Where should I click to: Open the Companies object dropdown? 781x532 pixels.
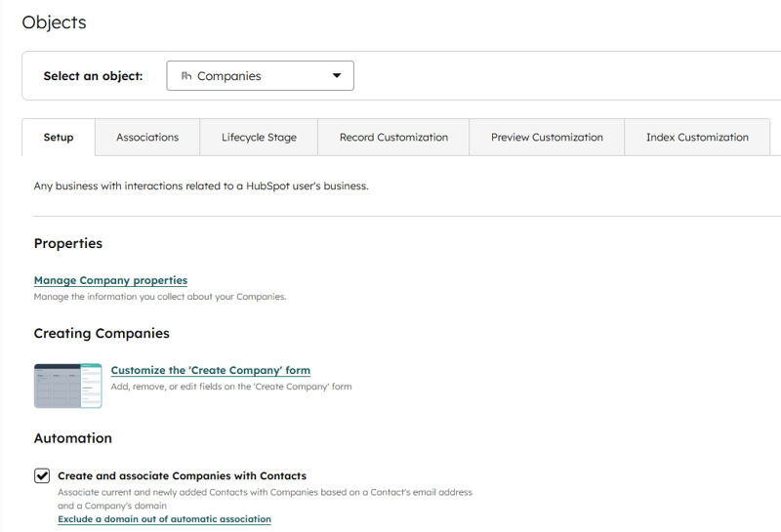(260, 76)
